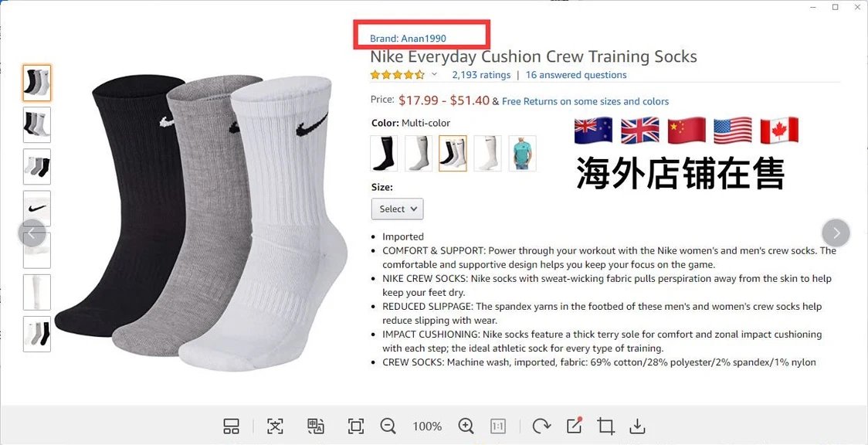
Task: Open the 2,193 ratings link
Action: (x=481, y=75)
